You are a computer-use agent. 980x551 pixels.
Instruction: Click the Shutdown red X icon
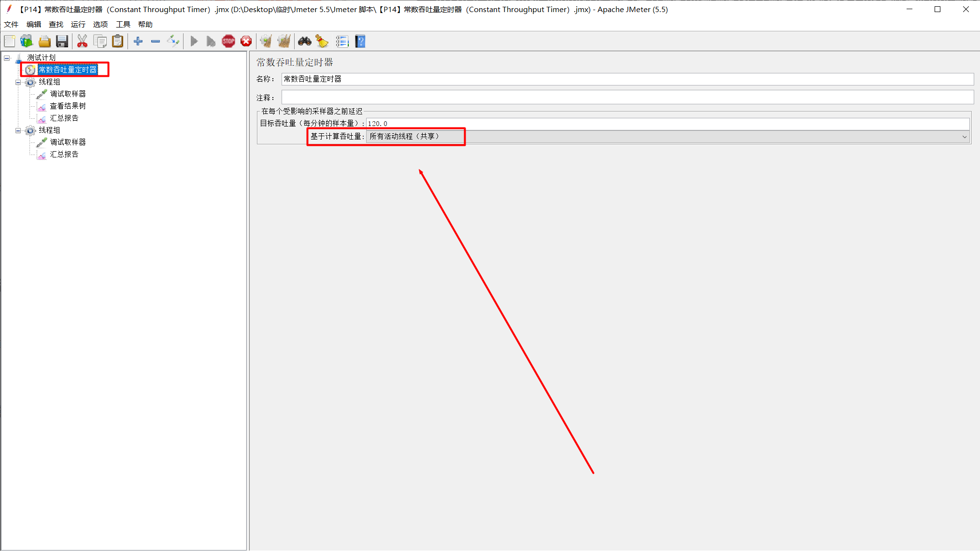pyautogui.click(x=246, y=42)
